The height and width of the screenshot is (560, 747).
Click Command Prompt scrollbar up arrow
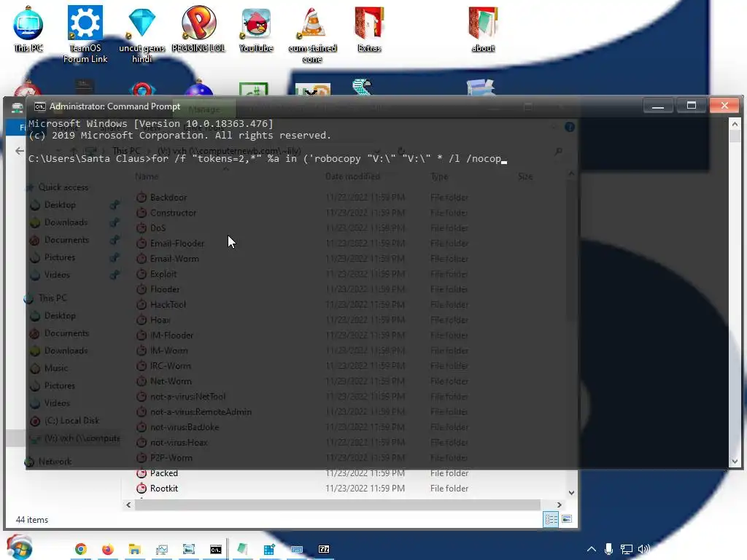(x=735, y=124)
